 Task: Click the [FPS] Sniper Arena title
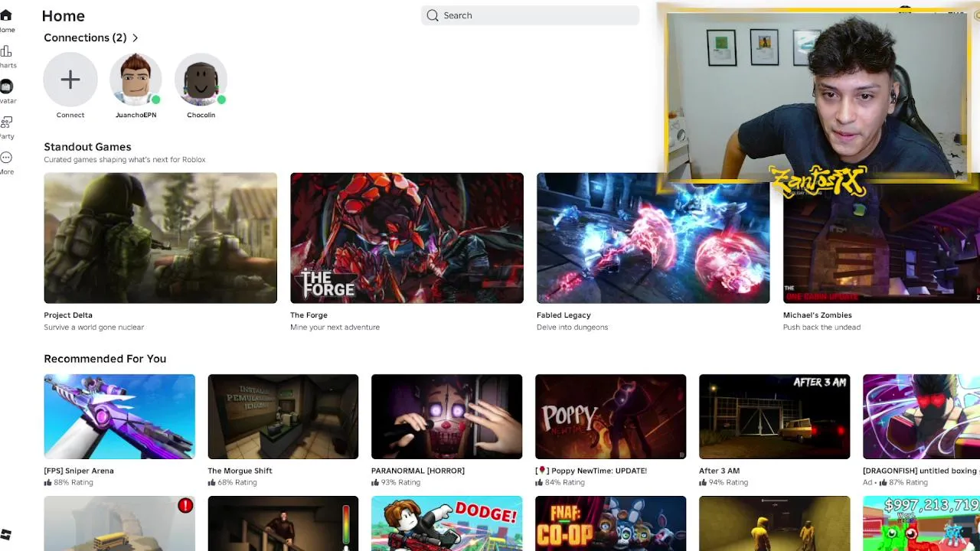tap(79, 471)
